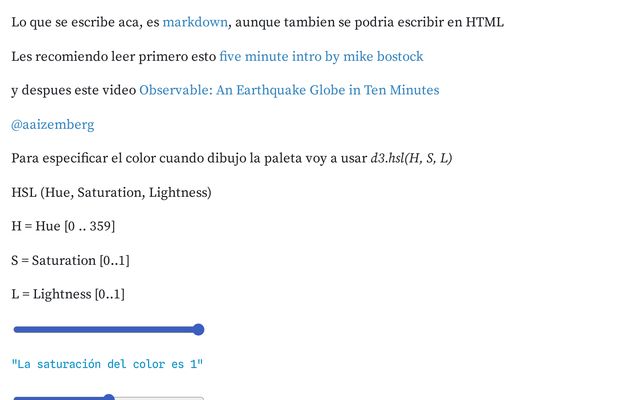
Task: Click the text "Les recomiendo leer primero esto"
Action: point(114,56)
